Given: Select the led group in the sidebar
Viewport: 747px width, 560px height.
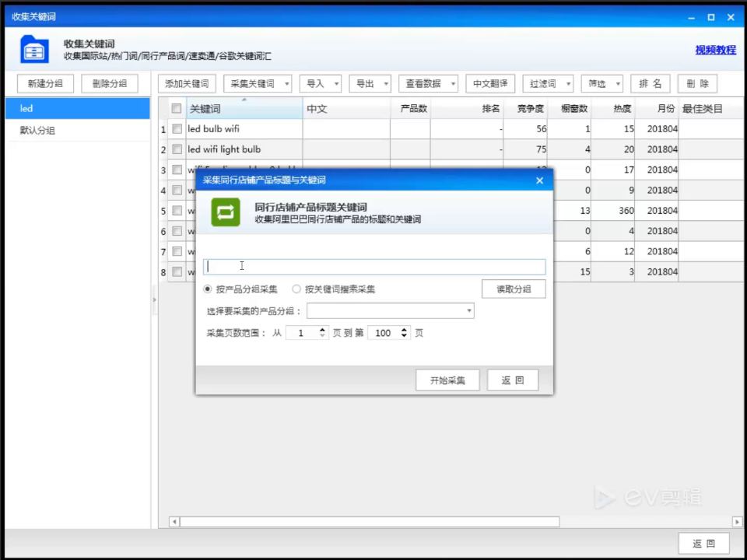Looking at the screenshot, I should (78, 109).
